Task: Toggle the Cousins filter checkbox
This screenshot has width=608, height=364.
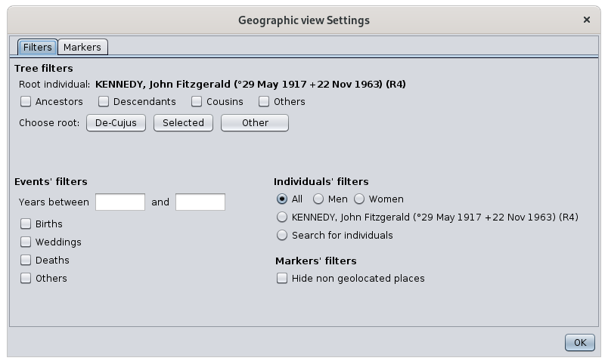Action: tap(197, 101)
